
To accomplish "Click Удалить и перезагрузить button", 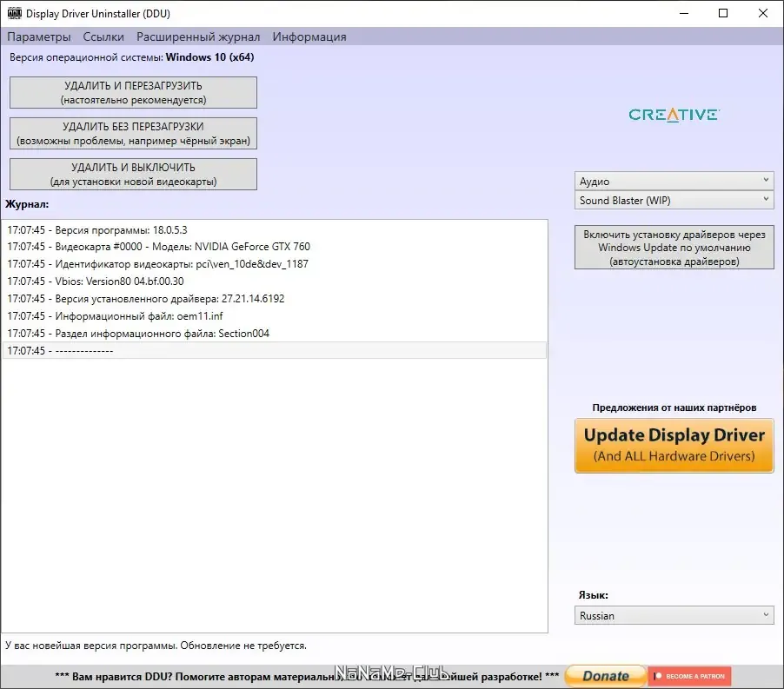I will click(133, 92).
